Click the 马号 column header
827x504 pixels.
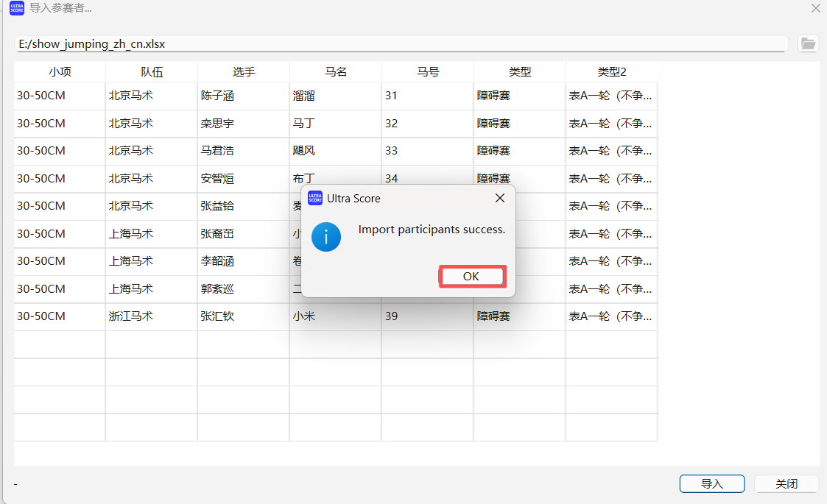tap(427, 71)
